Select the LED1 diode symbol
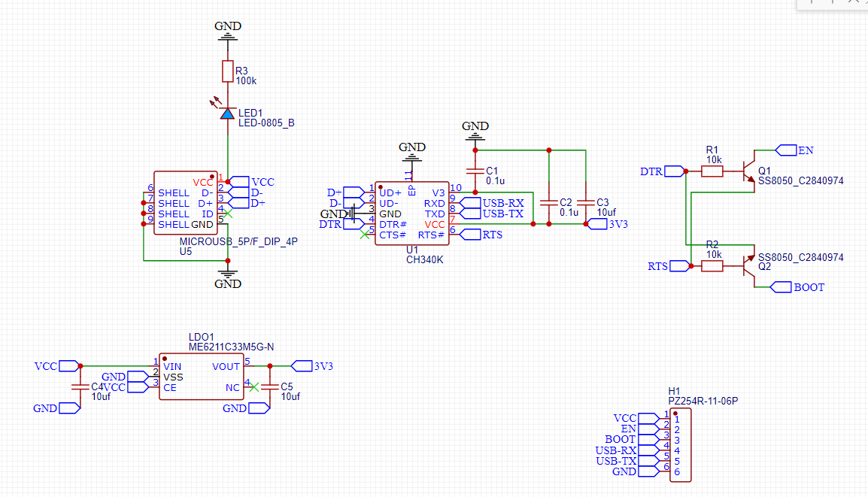868x497 pixels. tap(227, 114)
